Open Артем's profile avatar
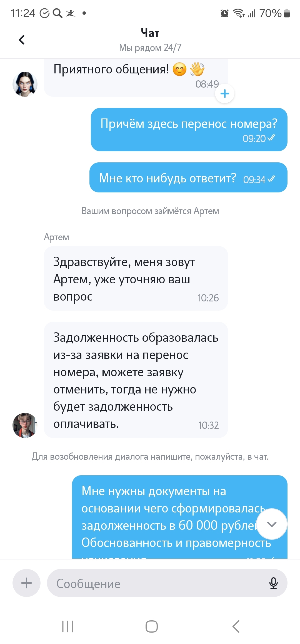This screenshot has width=300, height=644. (x=25, y=425)
